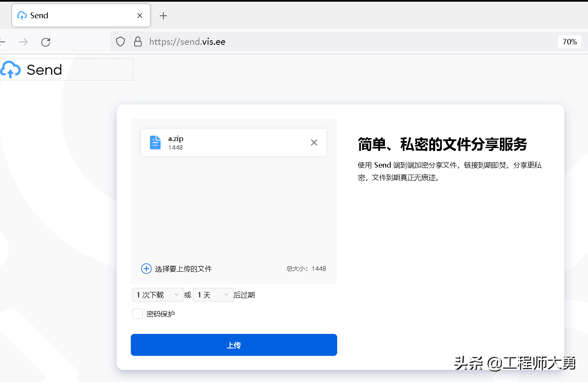The image size is (588, 382).
Task: Click the 密码保护 label text
Action: pyautogui.click(x=161, y=314)
